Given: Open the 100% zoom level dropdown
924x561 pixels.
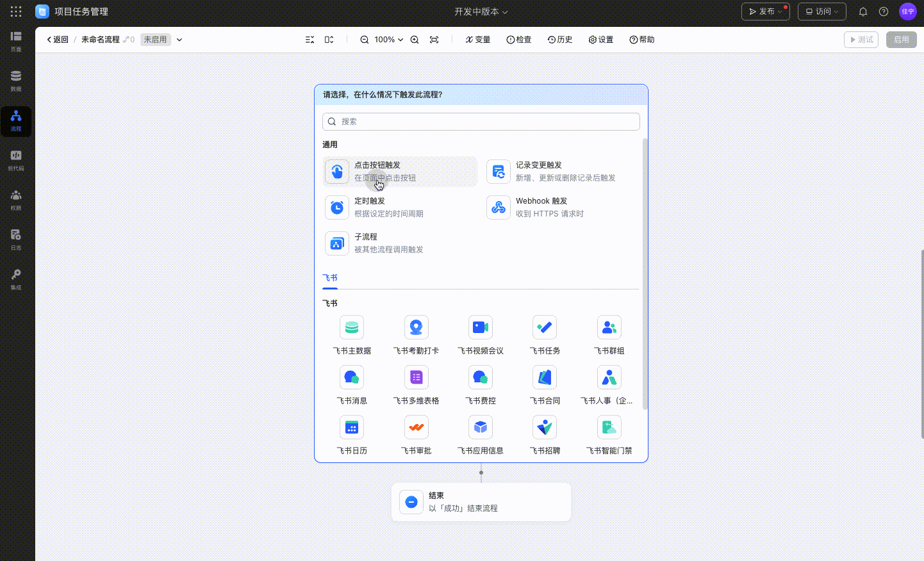Looking at the screenshot, I should [389, 40].
